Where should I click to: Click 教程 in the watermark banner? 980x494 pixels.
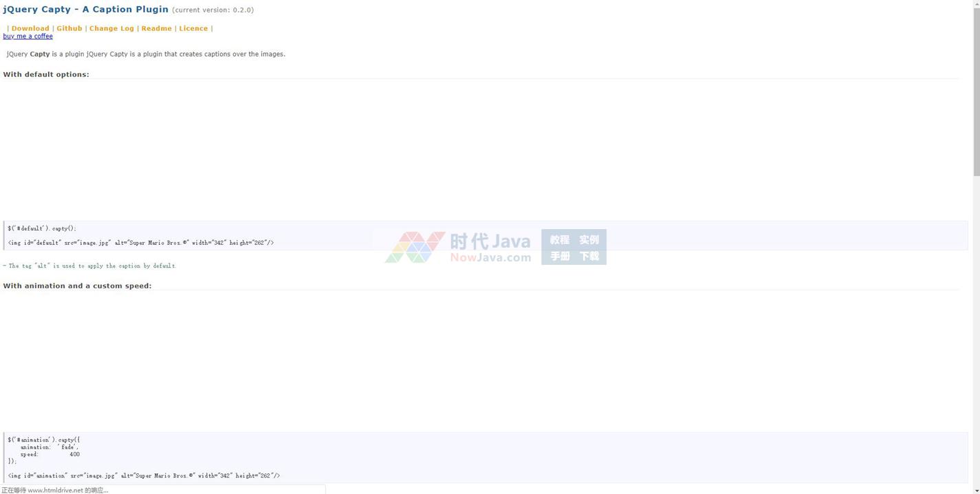pyautogui.click(x=559, y=239)
